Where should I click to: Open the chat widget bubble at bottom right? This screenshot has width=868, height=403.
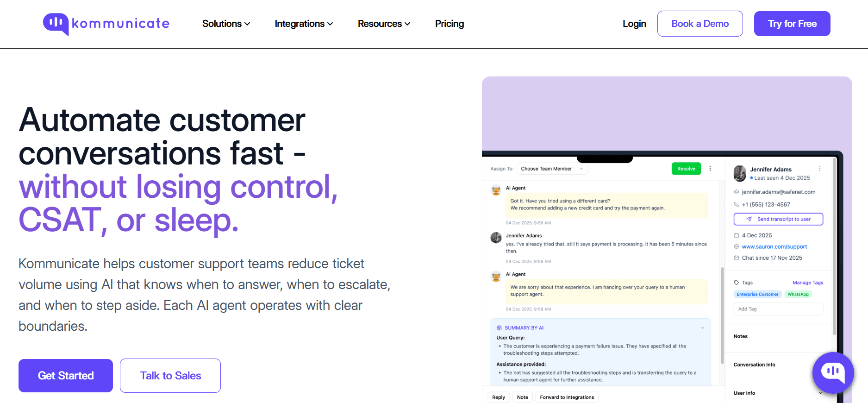(x=833, y=373)
